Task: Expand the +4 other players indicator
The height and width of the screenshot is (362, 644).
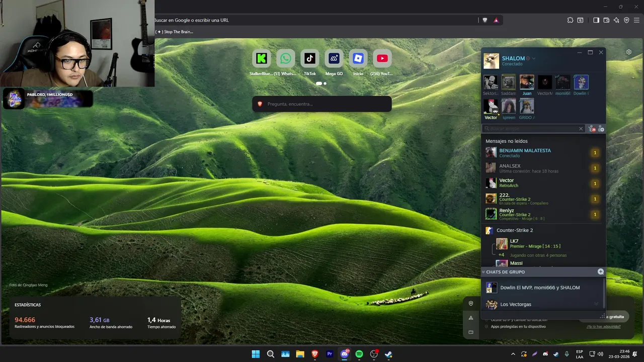Action: pos(501,255)
